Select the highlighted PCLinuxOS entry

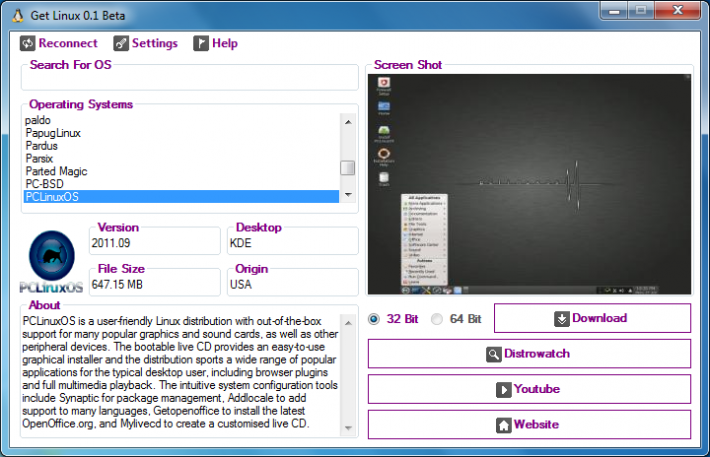[x=181, y=197]
